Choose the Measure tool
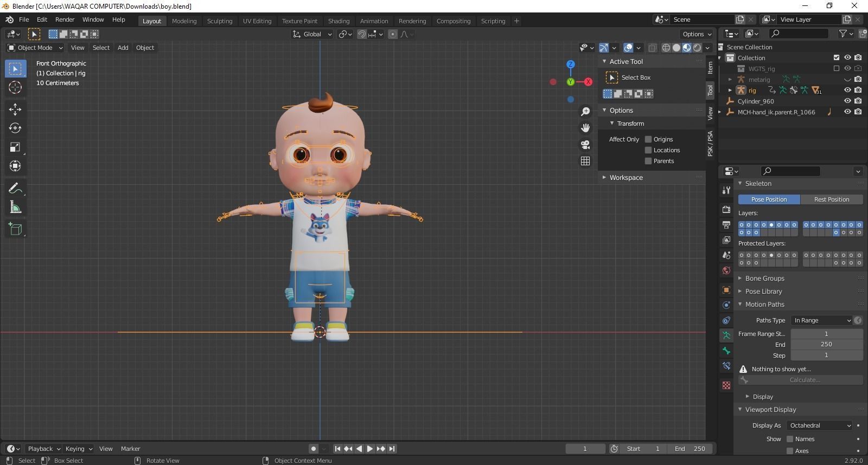The height and width of the screenshot is (465, 868). 15,207
